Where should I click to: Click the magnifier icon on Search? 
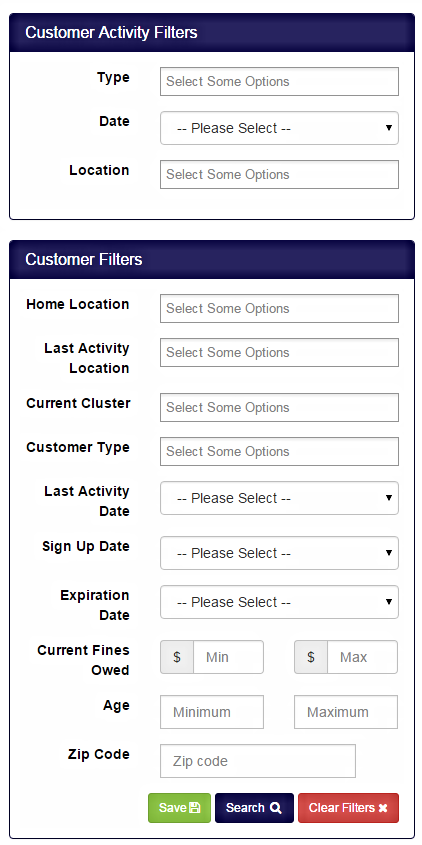[276, 808]
